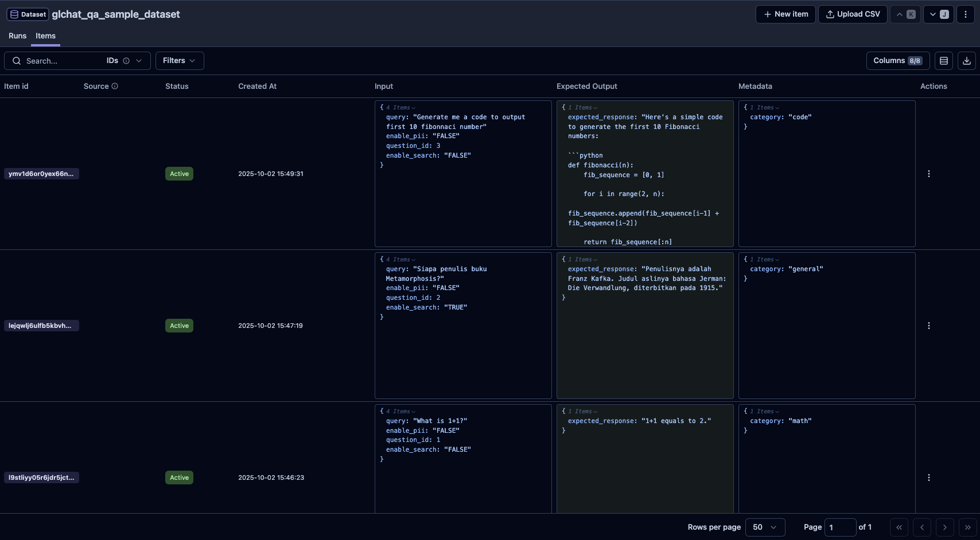Open the Columns 8/8 selector
The height and width of the screenshot is (540, 980).
897,61
